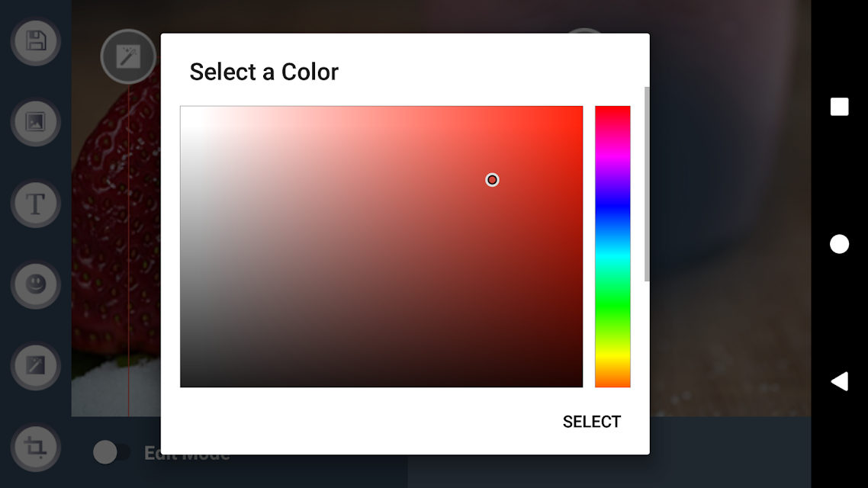The width and height of the screenshot is (868, 488).
Task: Click the color selector circle handle
Action: click(492, 180)
